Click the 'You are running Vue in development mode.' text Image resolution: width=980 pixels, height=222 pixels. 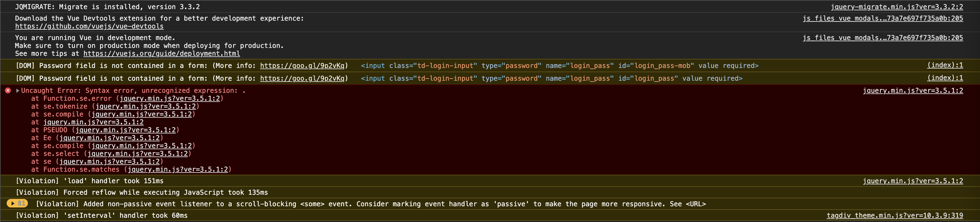pos(95,38)
